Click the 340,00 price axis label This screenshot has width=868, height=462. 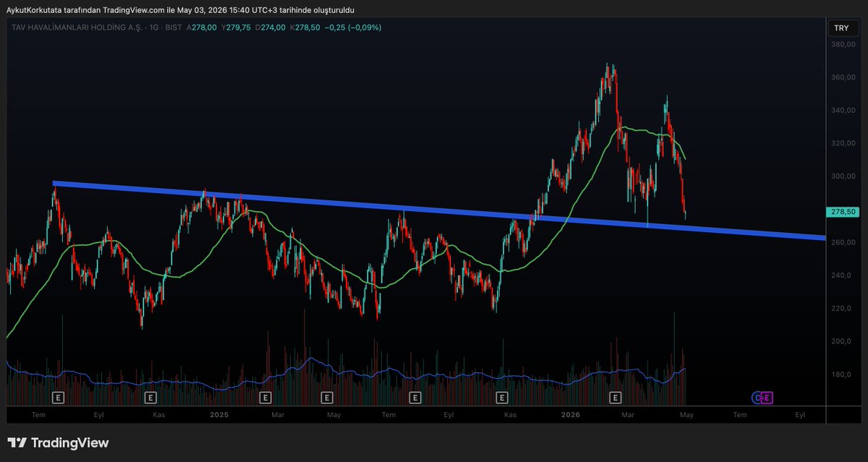843,110
